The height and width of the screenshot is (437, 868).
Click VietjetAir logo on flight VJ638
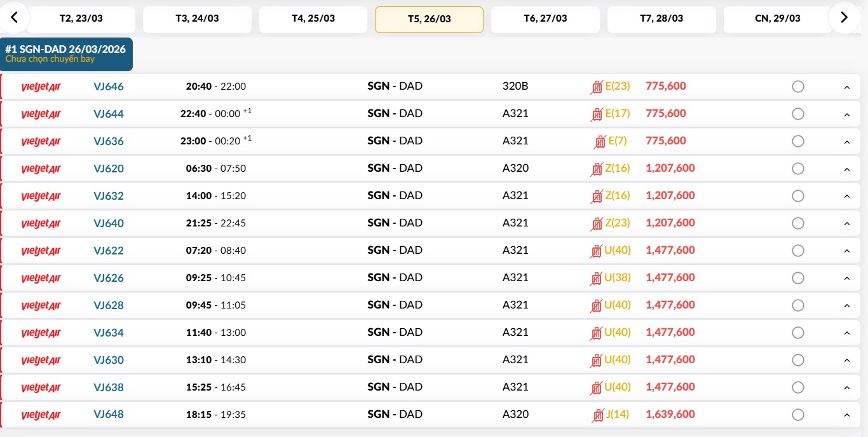[41, 388]
